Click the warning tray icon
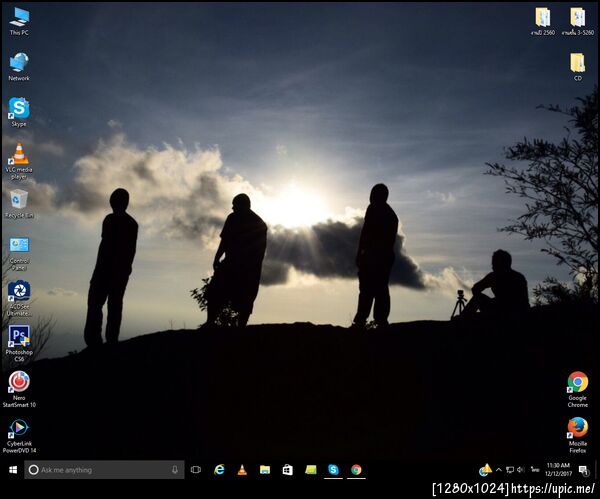This screenshot has height=499, width=600. tap(485, 470)
